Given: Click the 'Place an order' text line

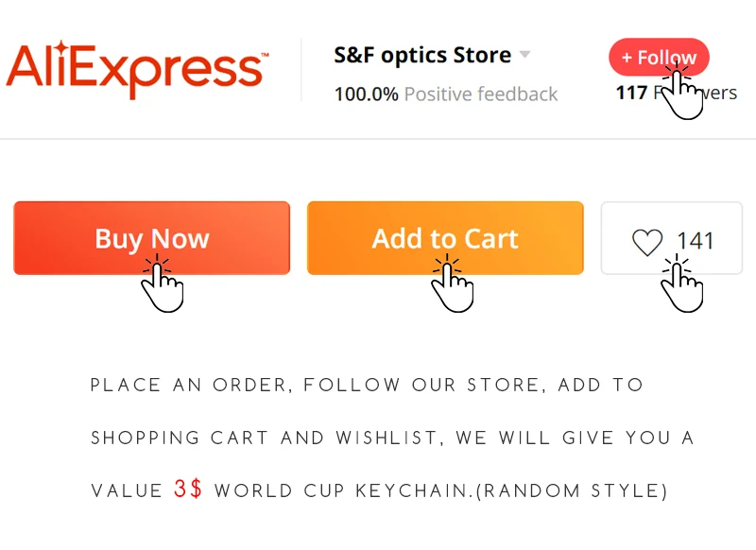Looking at the screenshot, I should click(x=367, y=386).
